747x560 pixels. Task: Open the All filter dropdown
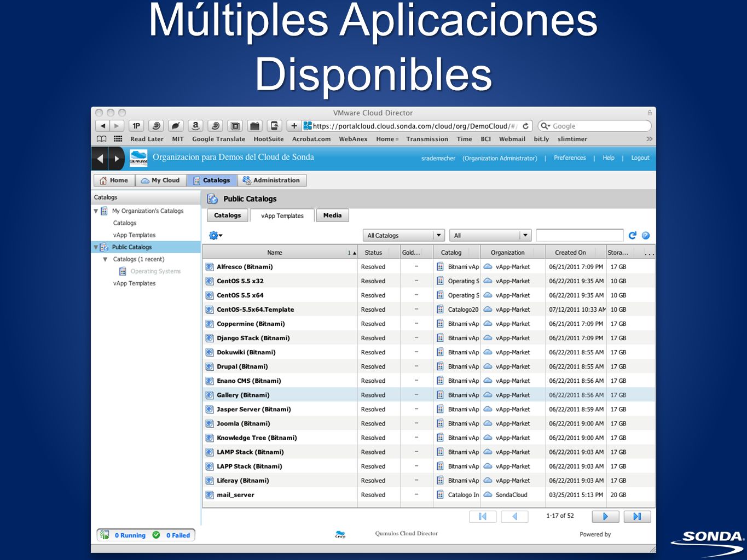[x=490, y=235]
